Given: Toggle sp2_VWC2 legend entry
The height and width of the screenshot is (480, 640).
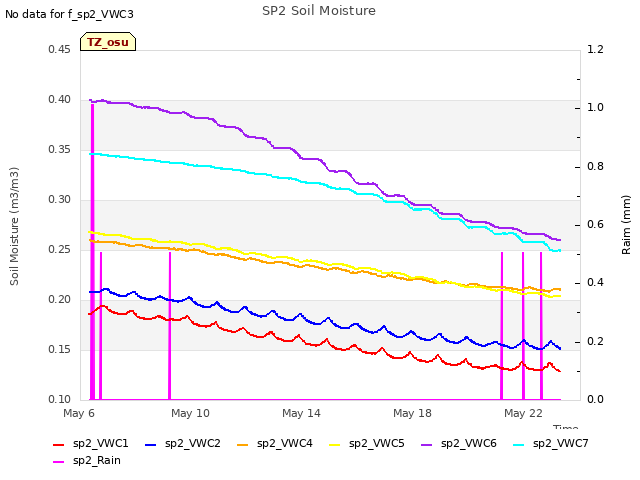Looking at the screenshot, I should point(182,444).
